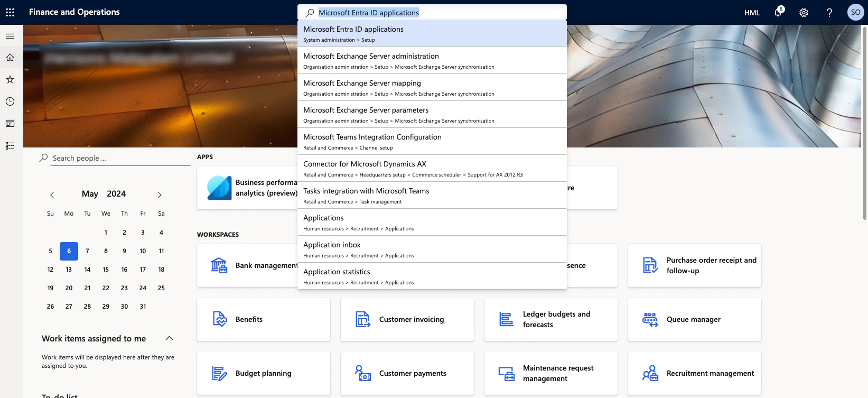Image resolution: width=868 pixels, height=398 pixels.
Task: Open Favorites star in sidebar
Action: click(10, 80)
